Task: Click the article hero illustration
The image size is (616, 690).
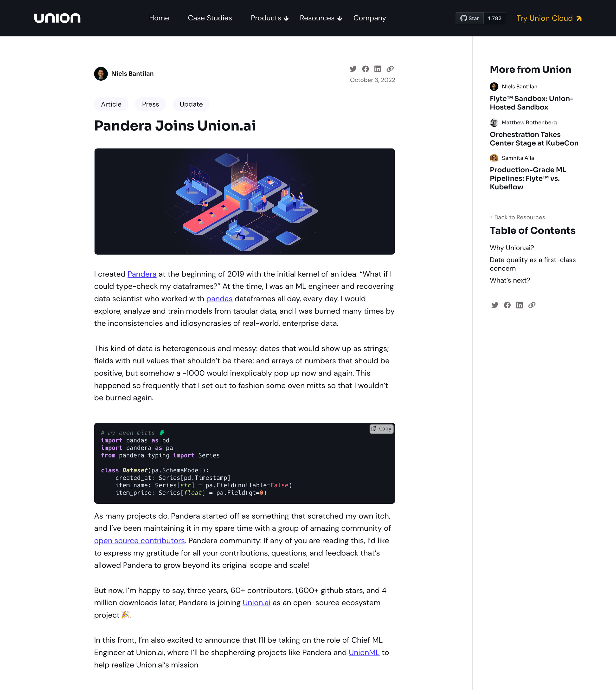Action: [x=244, y=201]
